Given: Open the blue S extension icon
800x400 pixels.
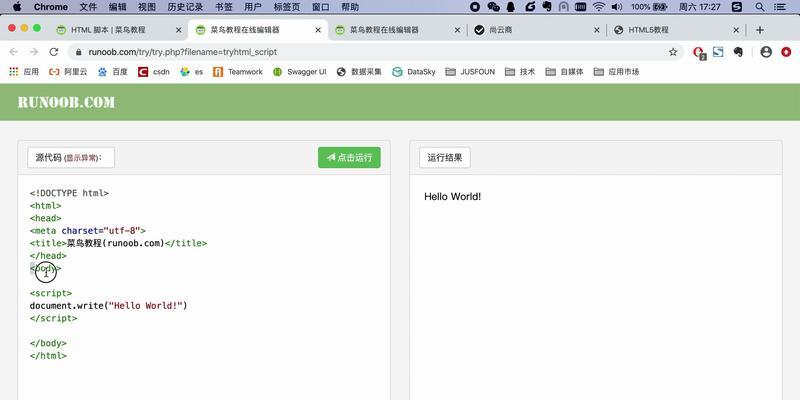Looking at the screenshot, I should point(718,52).
